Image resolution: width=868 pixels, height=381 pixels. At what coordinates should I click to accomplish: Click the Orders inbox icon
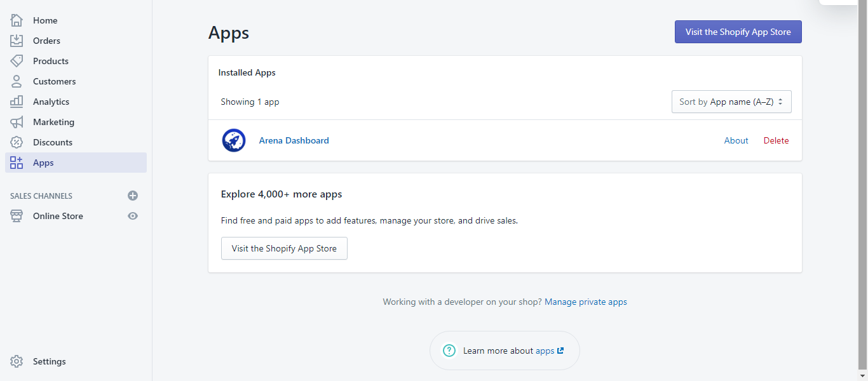coord(17,41)
